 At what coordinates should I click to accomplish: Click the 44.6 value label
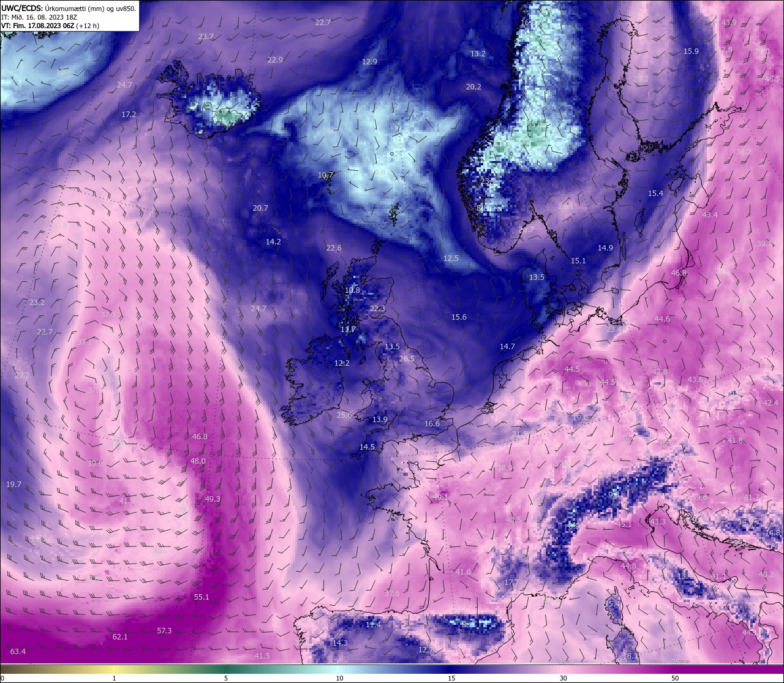[662, 319]
